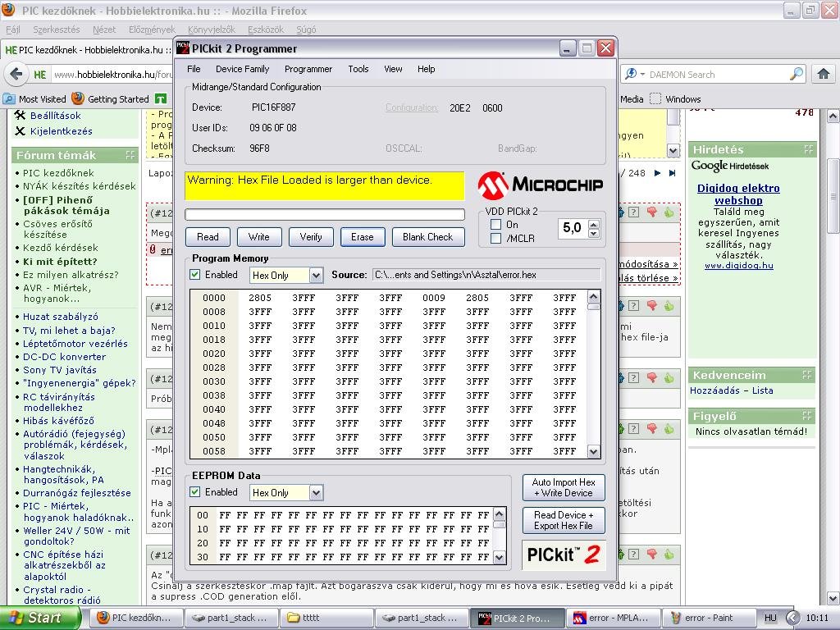Switch to error - Paint taskbar item
The width and height of the screenshot is (840, 630).
click(708, 618)
